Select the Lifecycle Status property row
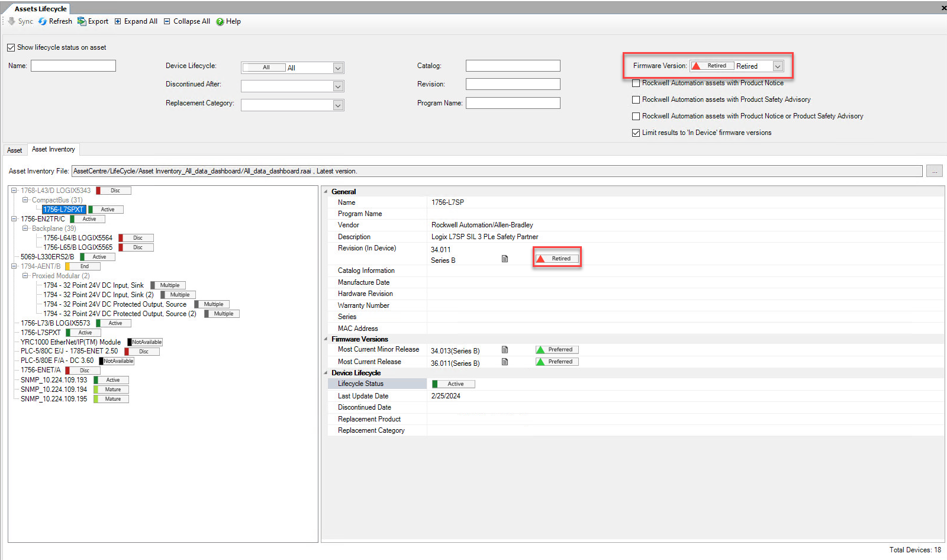The width and height of the screenshot is (947, 560). 636,384
